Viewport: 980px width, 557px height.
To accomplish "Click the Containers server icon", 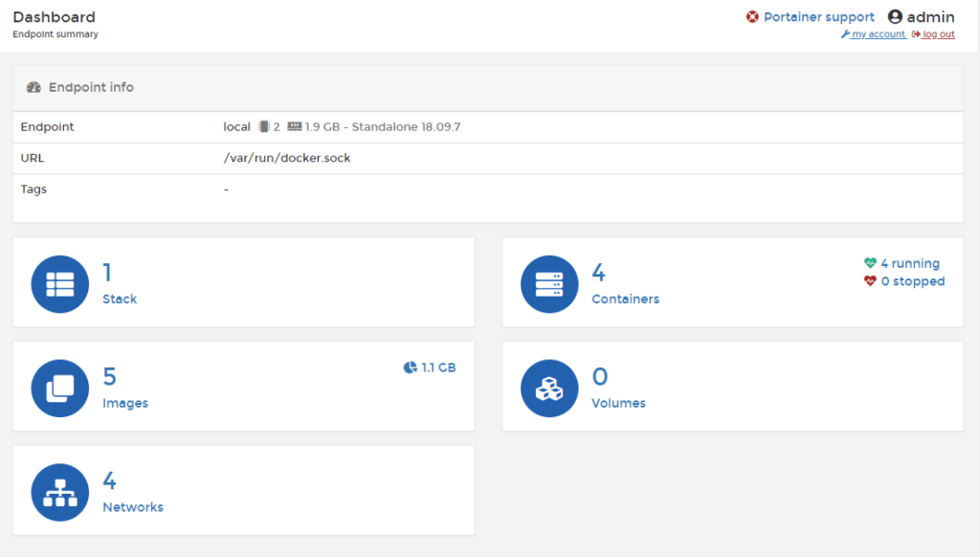I will click(x=549, y=284).
